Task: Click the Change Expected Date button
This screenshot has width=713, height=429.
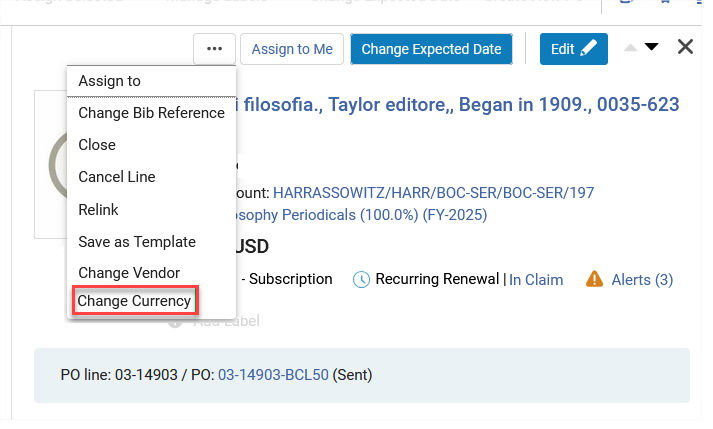Action: pyautogui.click(x=432, y=49)
